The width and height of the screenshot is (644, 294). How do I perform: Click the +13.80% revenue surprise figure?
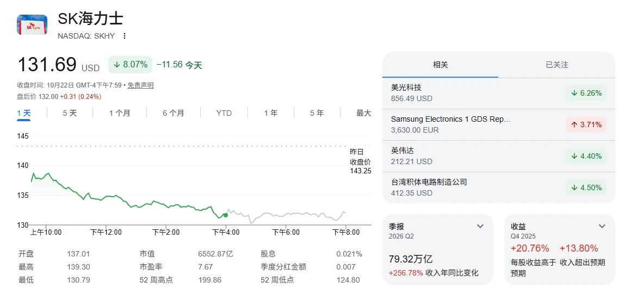tap(579, 248)
